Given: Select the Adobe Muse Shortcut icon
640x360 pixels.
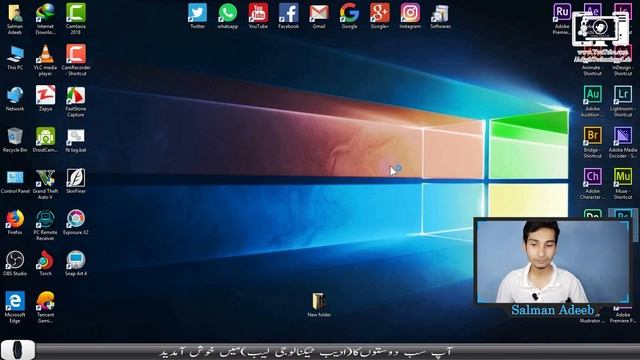Looking at the screenshot, I should (x=623, y=178).
